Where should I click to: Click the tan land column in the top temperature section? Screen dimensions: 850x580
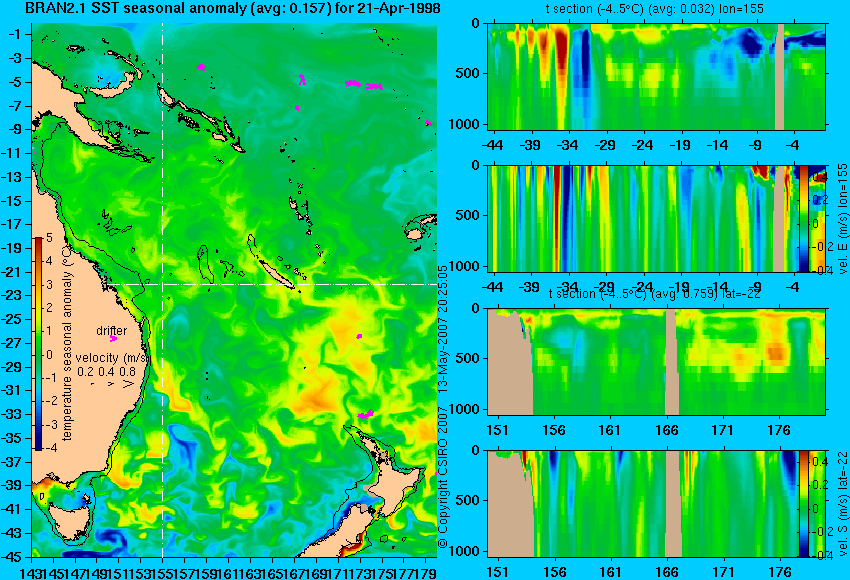coord(780,76)
